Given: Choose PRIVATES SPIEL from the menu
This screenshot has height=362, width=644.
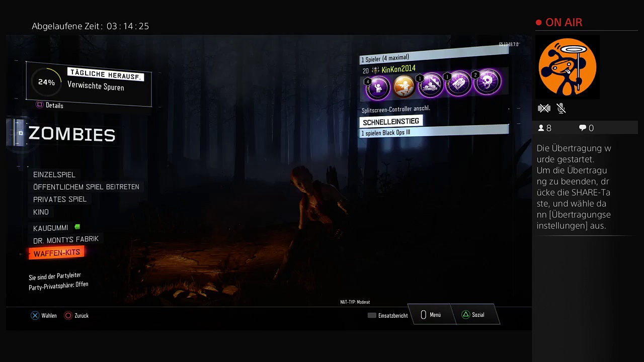Looking at the screenshot, I should click(60, 199).
